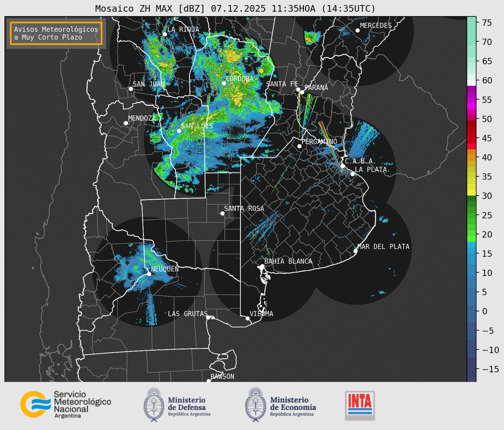The height and width of the screenshot is (430, 504).
Task: Click the 60 dBZ white color band
Action: (471, 83)
